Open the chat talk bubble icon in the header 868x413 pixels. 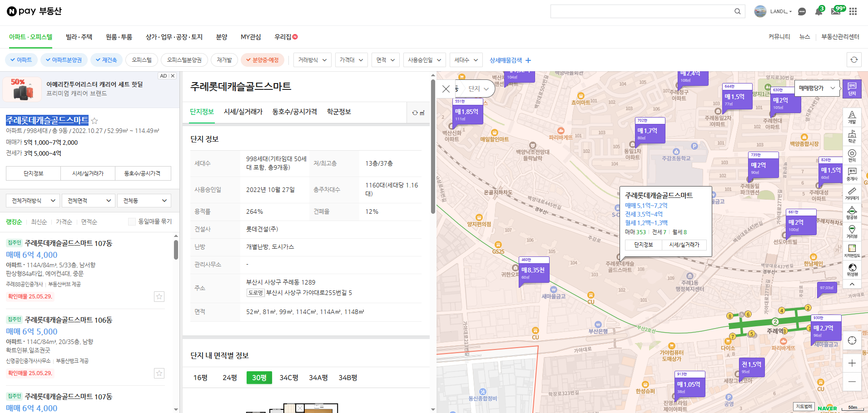pos(802,11)
